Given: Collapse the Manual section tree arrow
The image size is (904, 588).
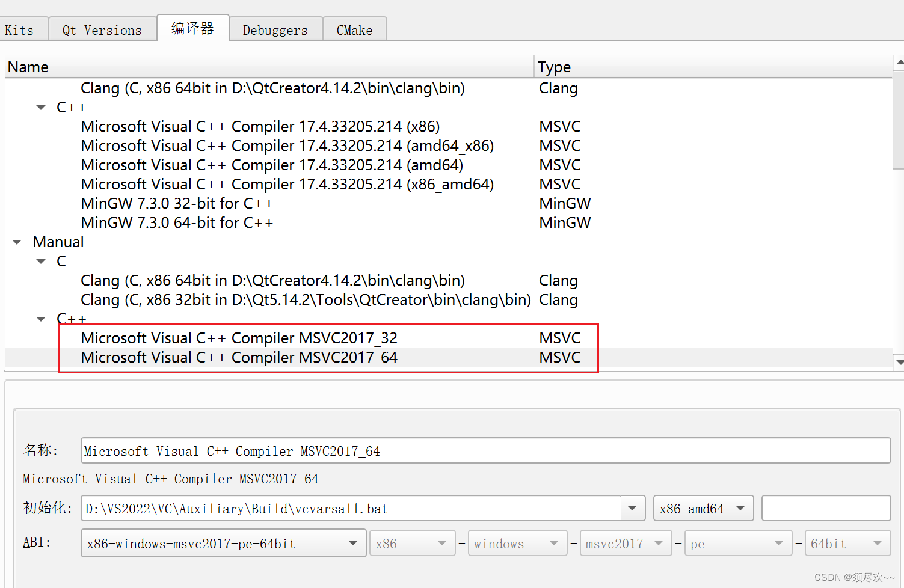Looking at the screenshot, I should (x=17, y=242).
